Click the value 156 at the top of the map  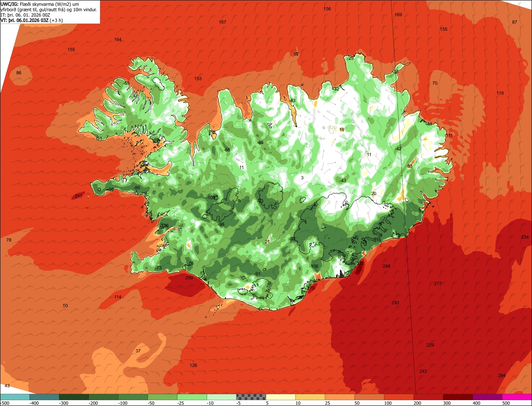[328, 9]
